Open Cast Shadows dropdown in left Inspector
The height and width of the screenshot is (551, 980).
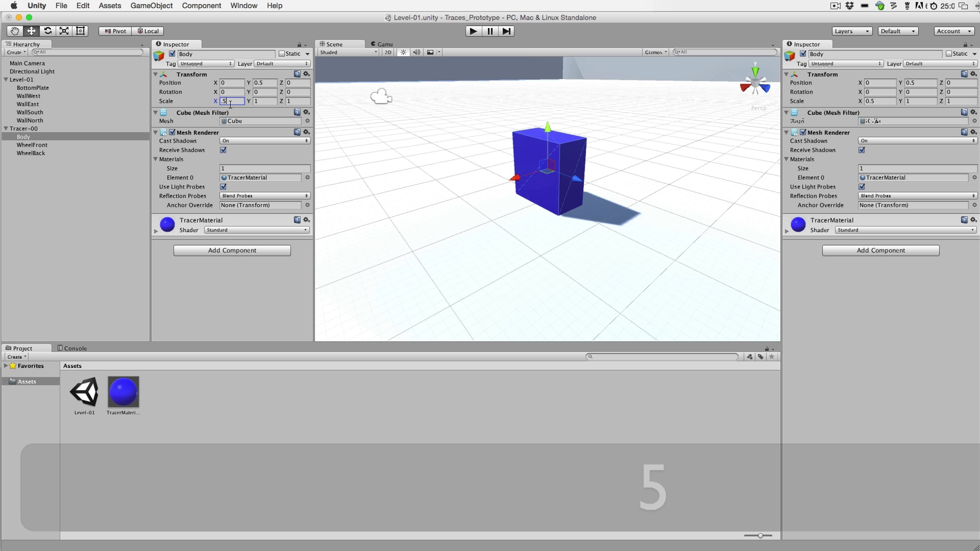[265, 140]
